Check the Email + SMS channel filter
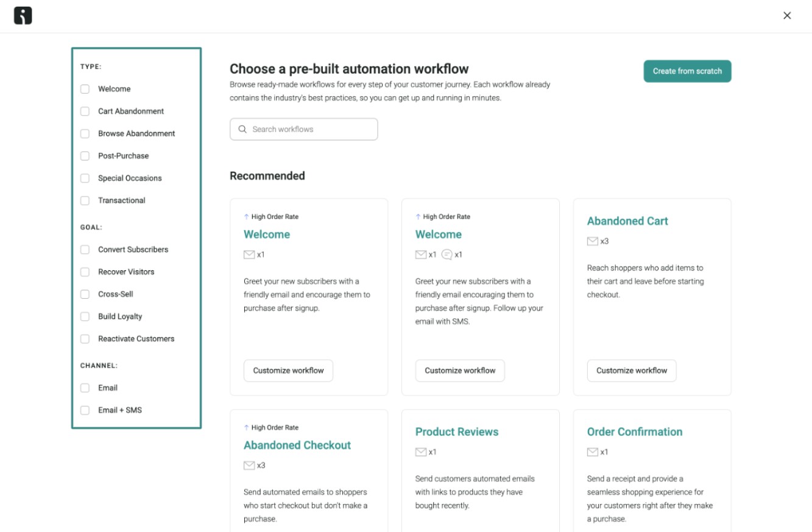Viewport: 812px width, 532px height. coord(85,410)
